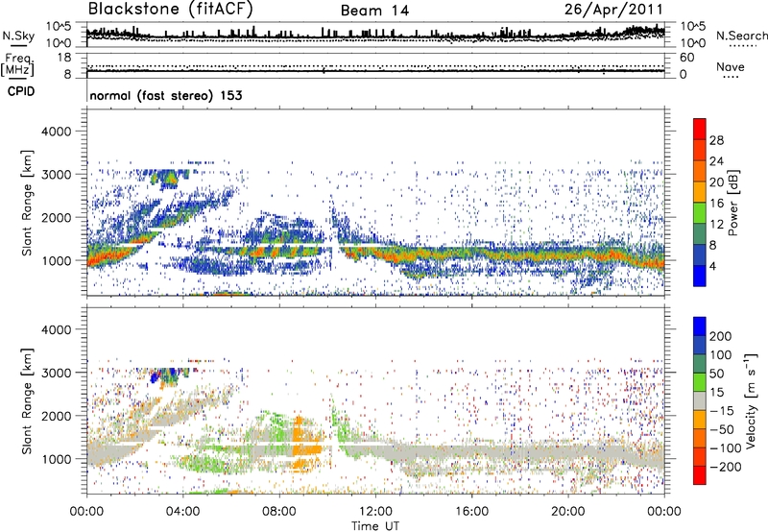Image resolution: width=768 pixels, height=532 pixels.
Task: Click the red bottom of velocity colorbar
Action: tap(700, 475)
